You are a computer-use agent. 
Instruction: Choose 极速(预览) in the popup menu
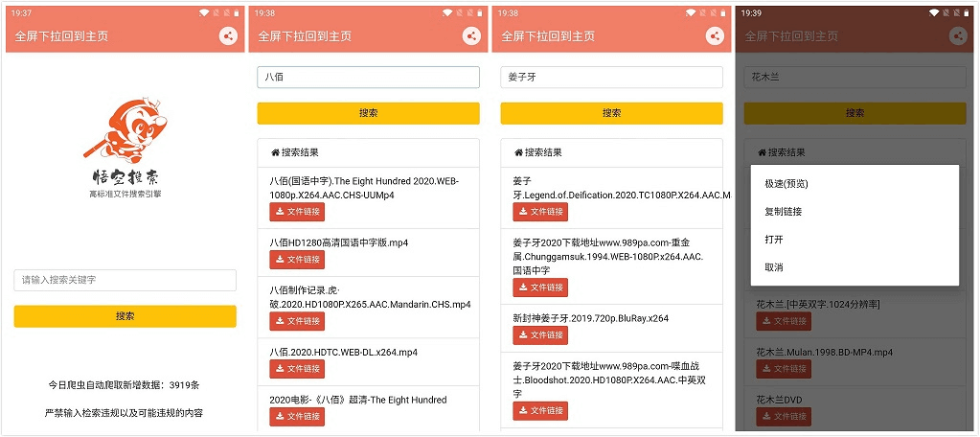(x=855, y=184)
